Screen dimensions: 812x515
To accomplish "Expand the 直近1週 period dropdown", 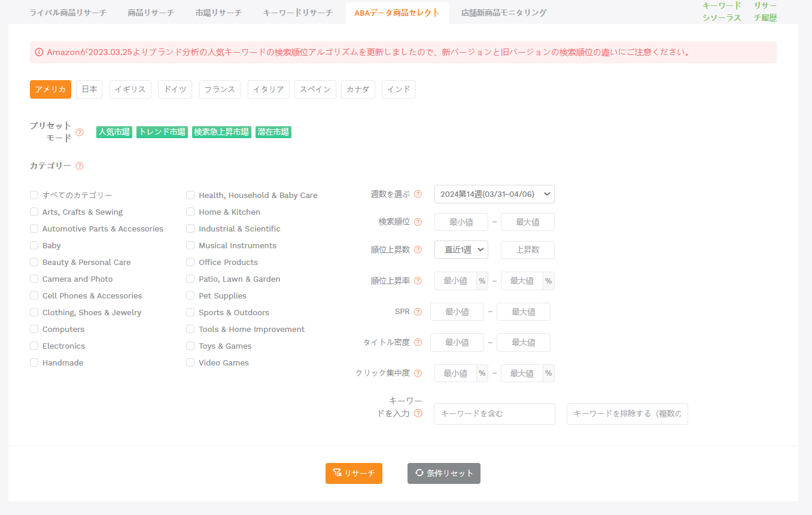I will click(461, 250).
